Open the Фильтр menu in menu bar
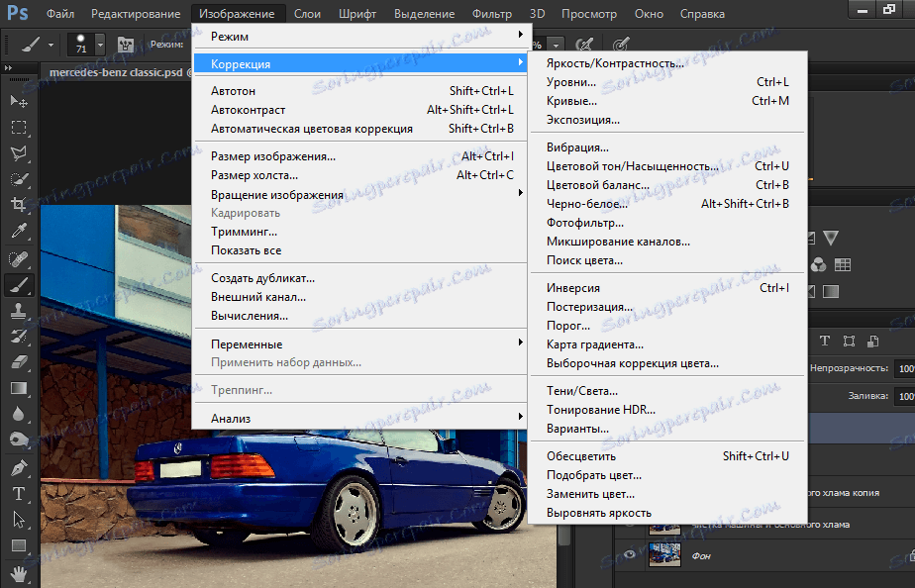The width and height of the screenshot is (915, 588). tap(492, 14)
